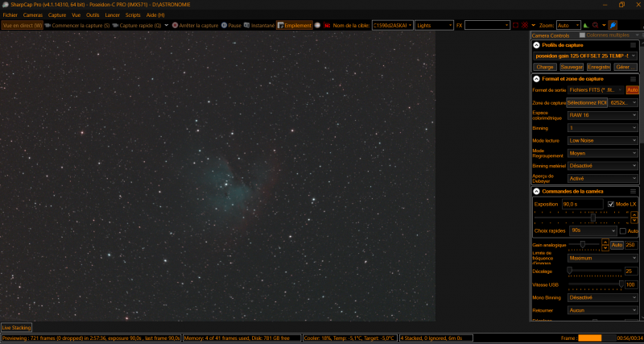Open the Mode Regroupement Moyen dropdown
644x344 pixels.
click(x=602, y=153)
